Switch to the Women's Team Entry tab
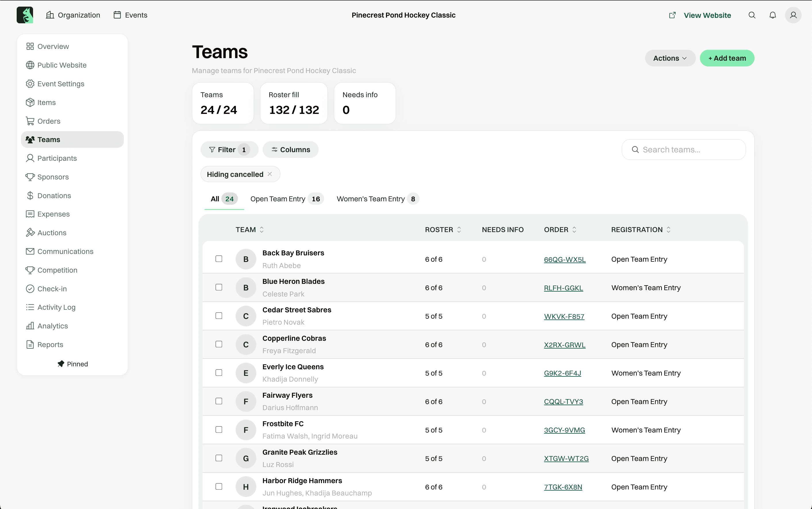This screenshot has height=509, width=812. (378, 199)
